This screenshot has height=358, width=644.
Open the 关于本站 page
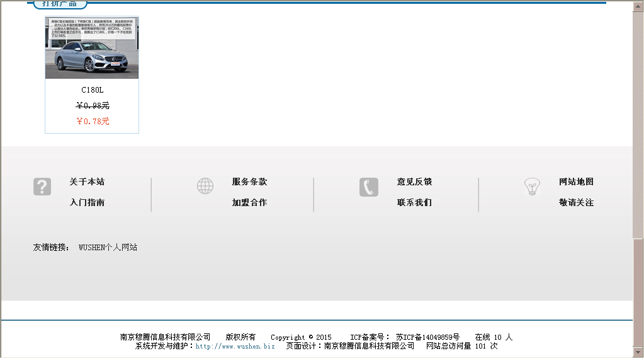coord(87,182)
